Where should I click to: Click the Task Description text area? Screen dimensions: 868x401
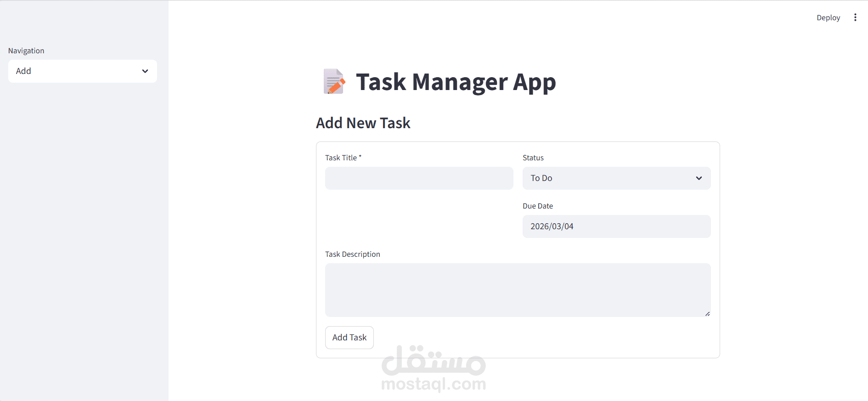click(x=518, y=290)
